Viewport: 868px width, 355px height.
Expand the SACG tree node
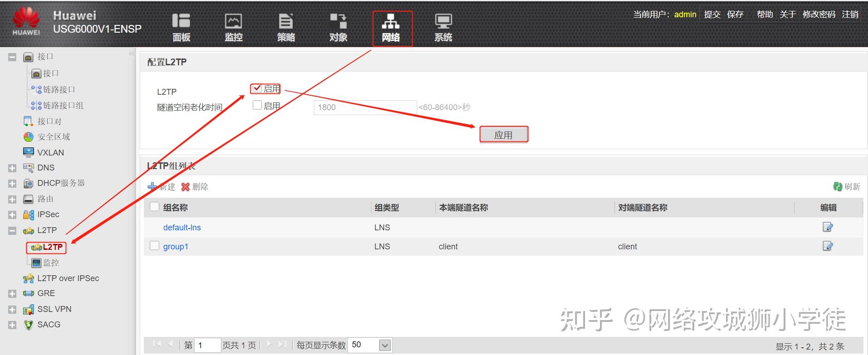12,325
